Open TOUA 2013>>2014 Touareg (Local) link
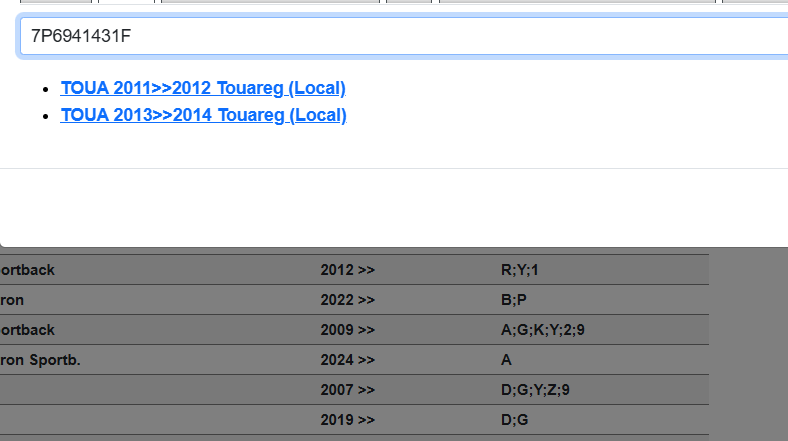 pyautogui.click(x=203, y=115)
